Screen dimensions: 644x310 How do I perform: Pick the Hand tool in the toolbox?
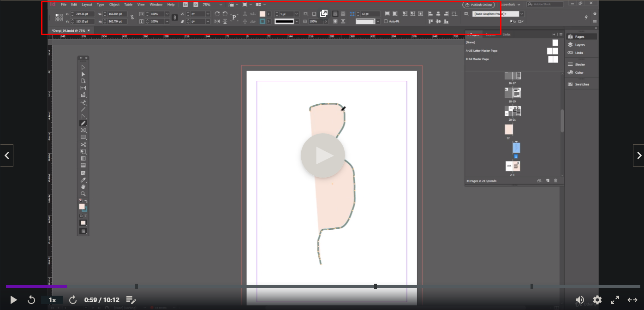tap(83, 187)
